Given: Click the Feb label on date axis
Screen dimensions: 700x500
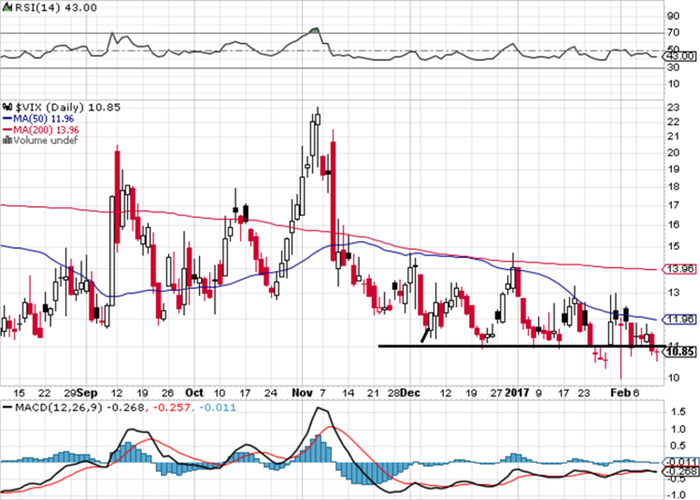Looking at the screenshot, I should click(x=621, y=393).
